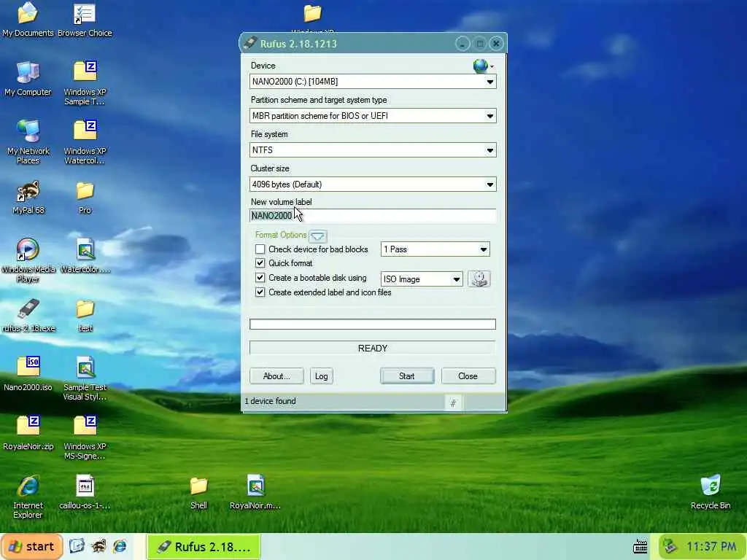Open the Log window button

coord(321,376)
